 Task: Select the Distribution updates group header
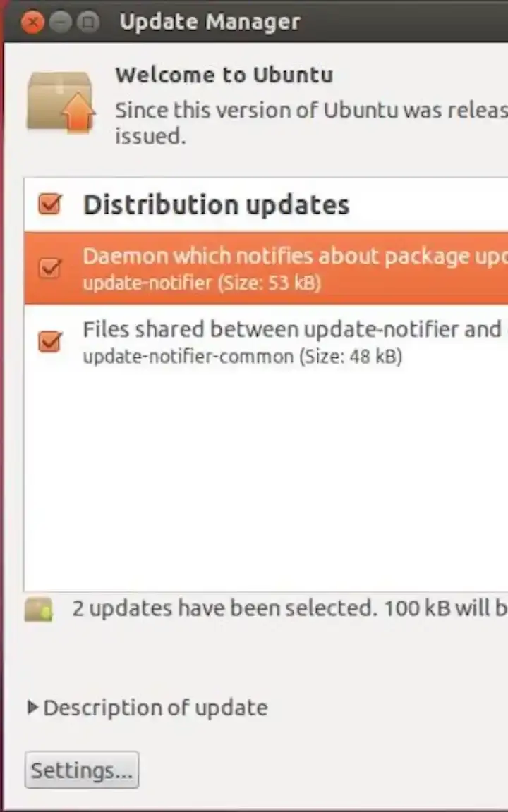click(x=216, y=205)
